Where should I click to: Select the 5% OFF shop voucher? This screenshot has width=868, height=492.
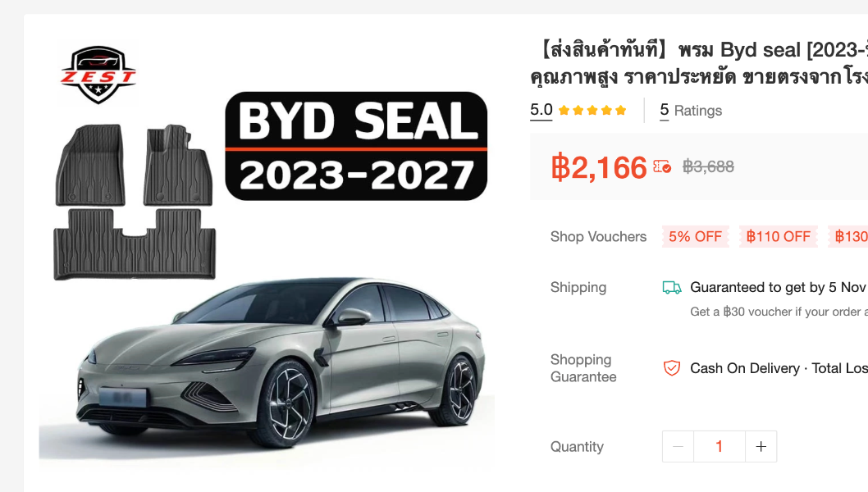[x=695, y=237]
